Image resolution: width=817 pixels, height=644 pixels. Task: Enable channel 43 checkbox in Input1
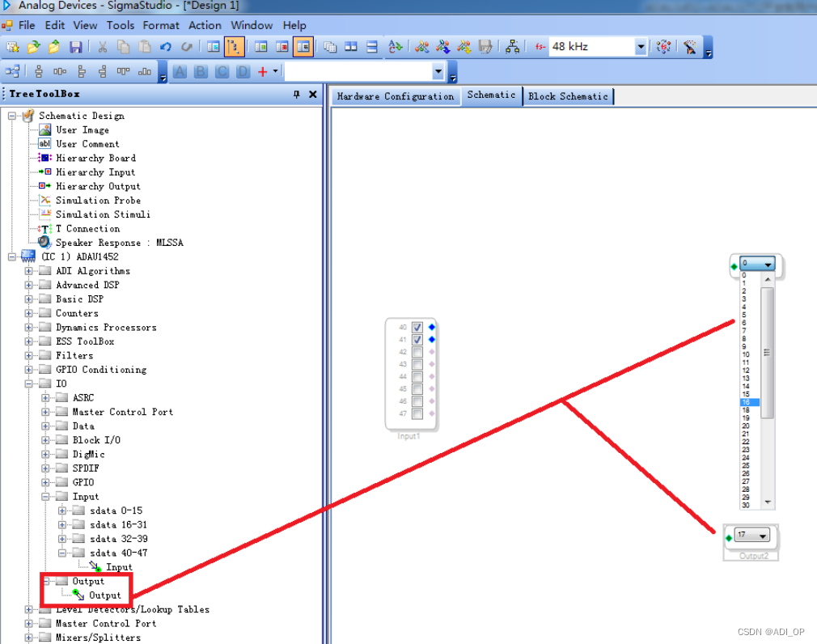[417, 364]
